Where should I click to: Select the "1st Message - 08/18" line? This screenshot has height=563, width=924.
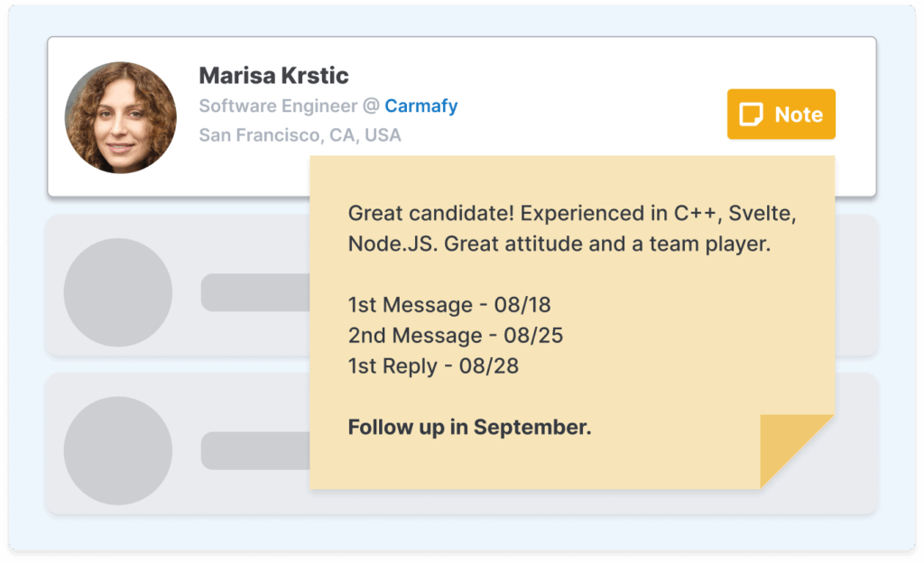(x=448, y=305)
